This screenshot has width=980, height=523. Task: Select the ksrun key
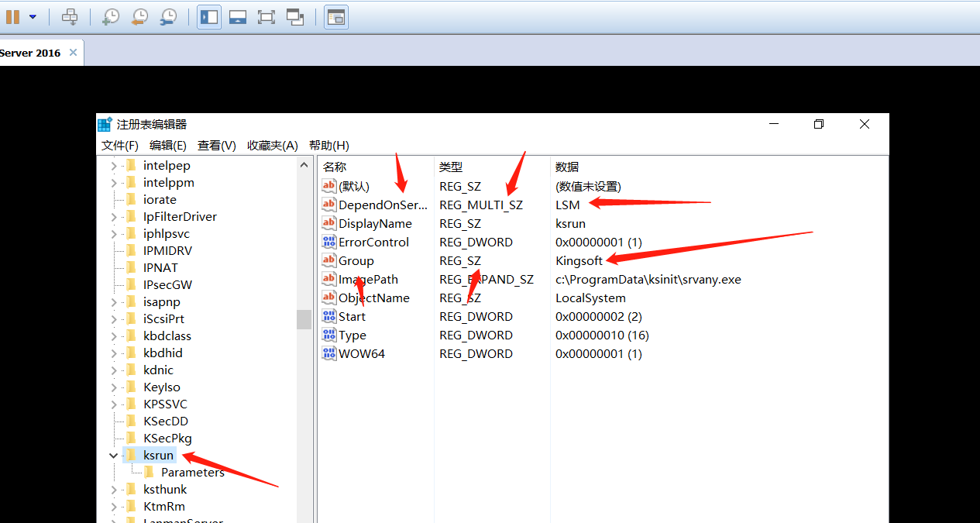coord(159,456)
